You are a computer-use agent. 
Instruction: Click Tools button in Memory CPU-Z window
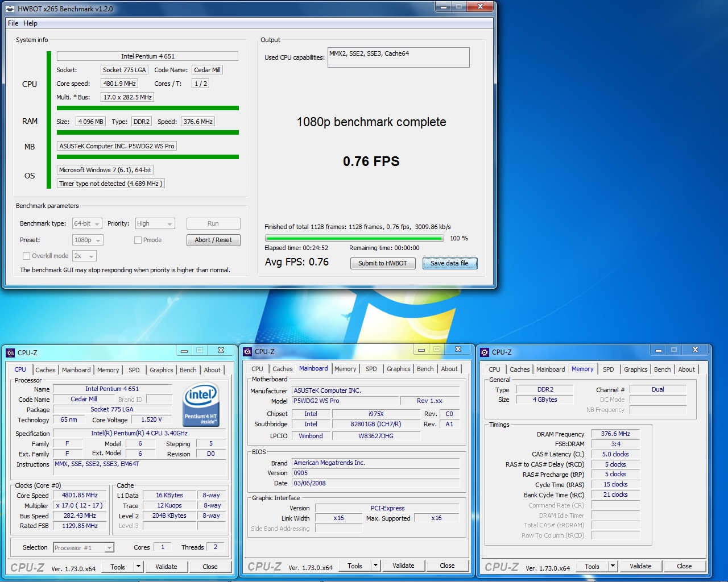pyautogui.click(x=592, y=566)
